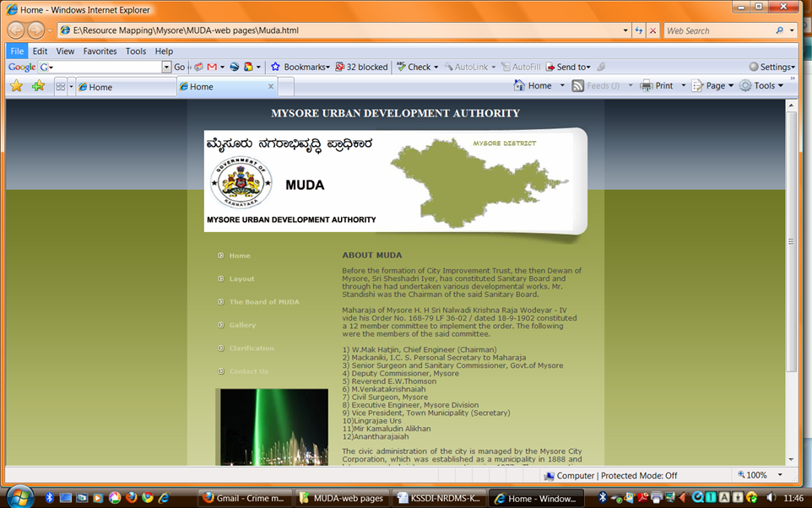Click the Tools gear icon in command bar
812x508 pixels.
[x=745, y=85]
